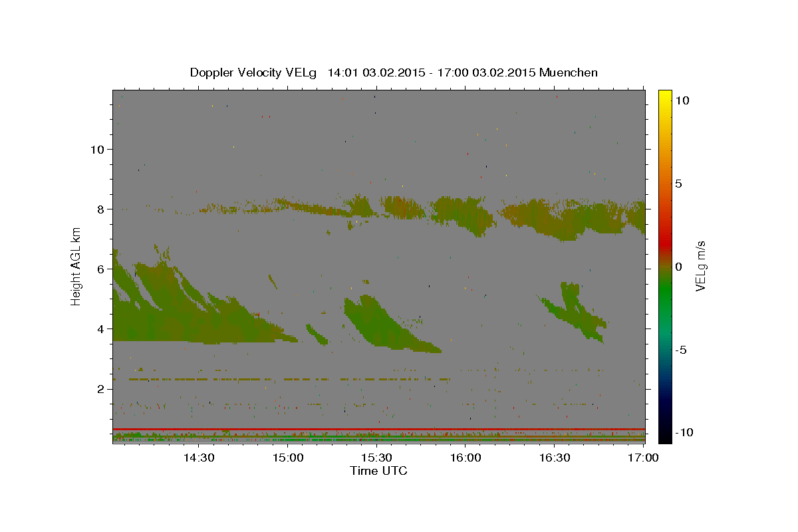Click the 'Muenchen' location in the title
The height and width of the screenshot is (532, 798).
(569, 72)
